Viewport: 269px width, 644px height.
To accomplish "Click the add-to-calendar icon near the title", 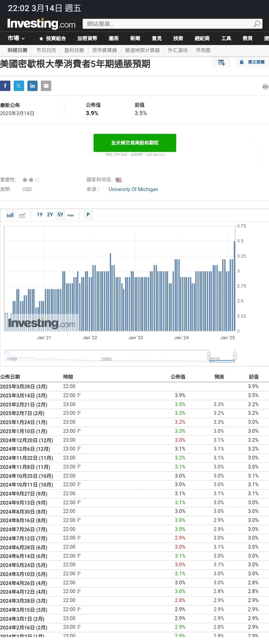I will 221,63.
